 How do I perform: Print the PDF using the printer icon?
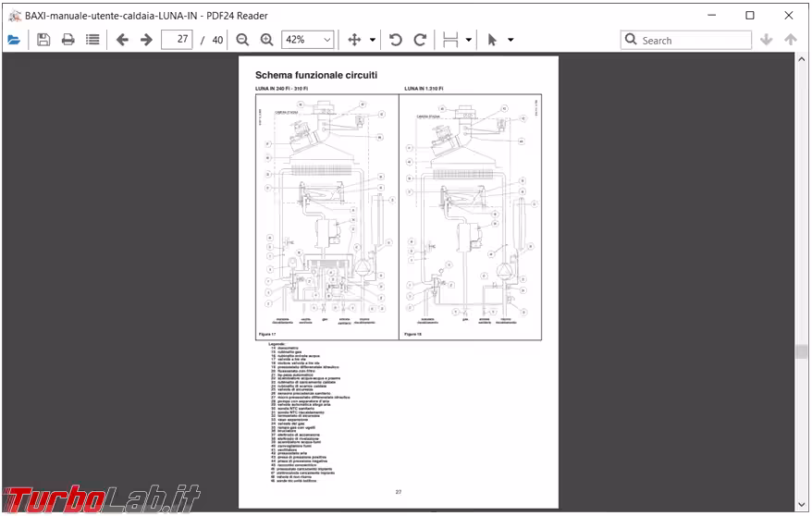(x=68, y=40)
